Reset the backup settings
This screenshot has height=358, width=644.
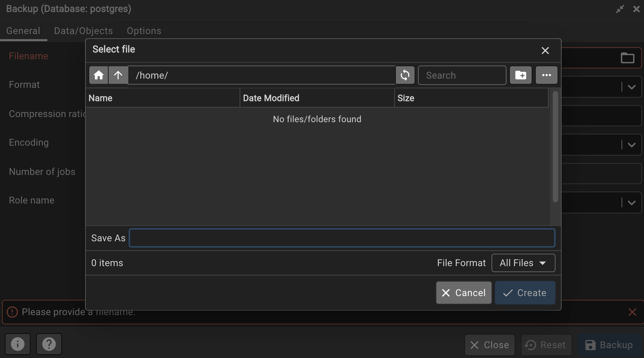[546, 345]
